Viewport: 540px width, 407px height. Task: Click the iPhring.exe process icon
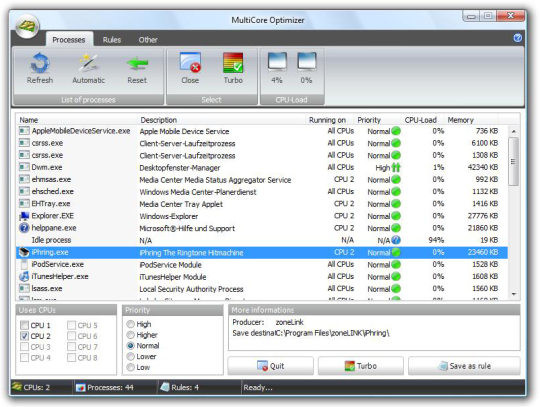24,252
